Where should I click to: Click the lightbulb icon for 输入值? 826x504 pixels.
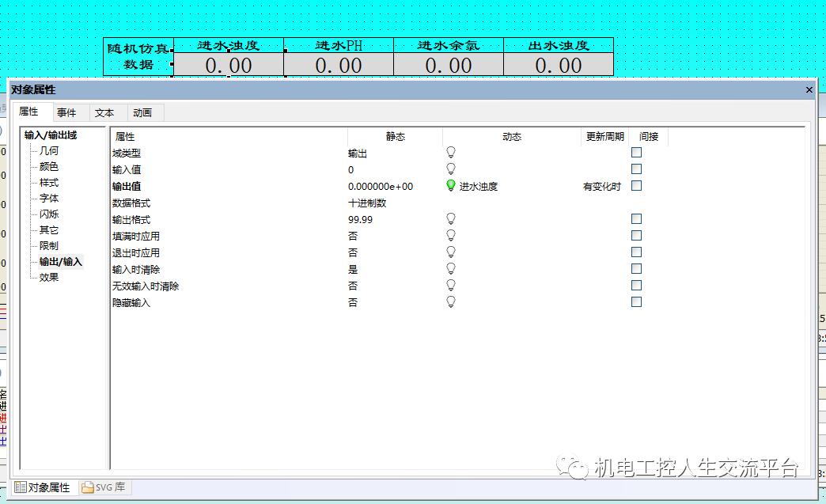click(450, 169)
